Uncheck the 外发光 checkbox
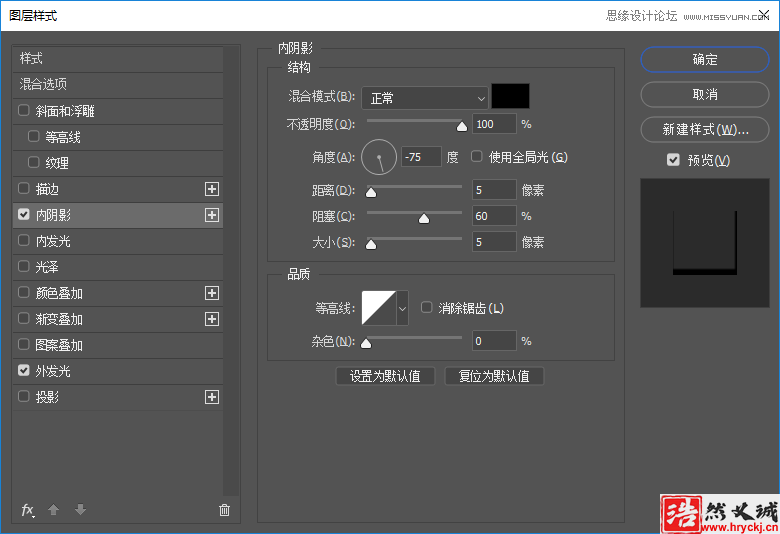 pos(23,370)
